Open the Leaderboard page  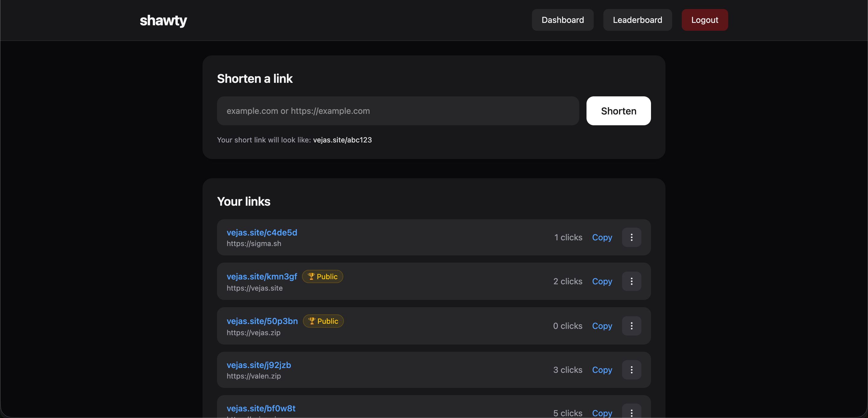click(637, 20)
